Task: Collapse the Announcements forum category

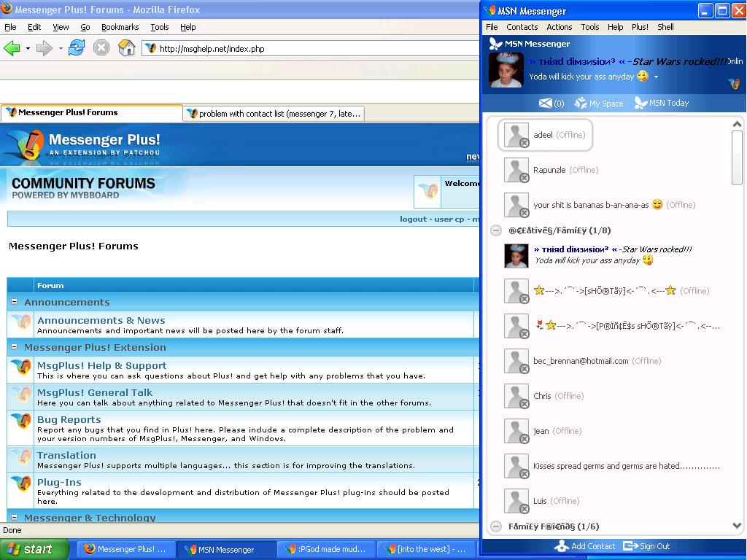Action: coord(14,302)
